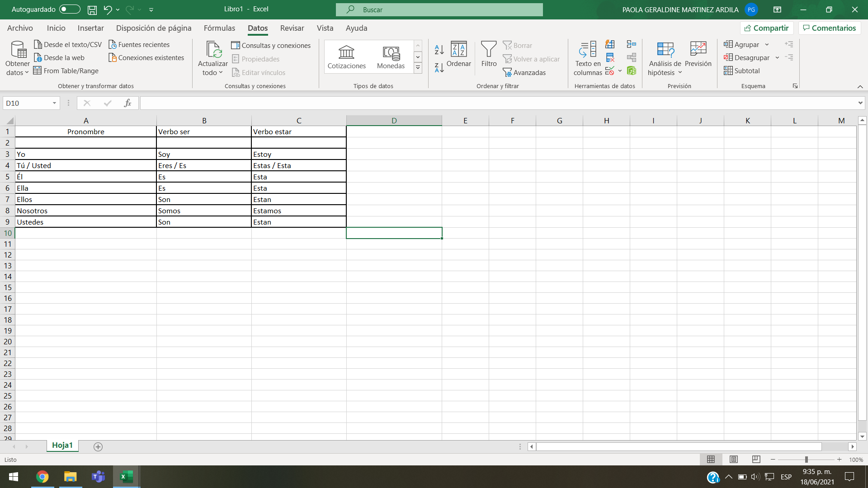Toggle the Autoguardado switch
This screenshot has width=868, height=488.
coord(69,9)
